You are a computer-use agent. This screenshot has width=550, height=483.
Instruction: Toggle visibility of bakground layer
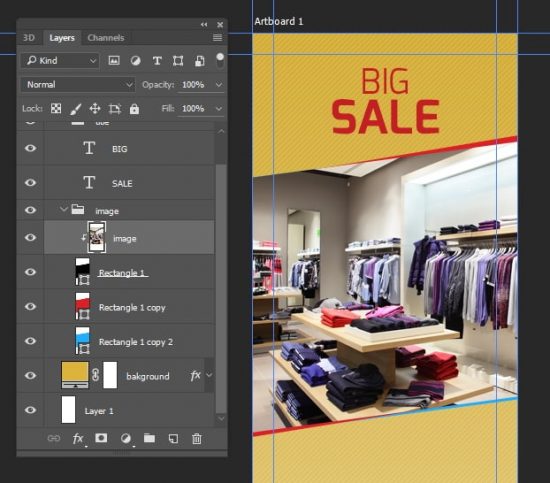pos(31,375)
